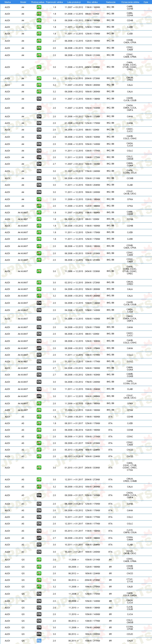Click the diesel icon in the Q5 CCWA, CPNB row
The image size is (152, 644).
click(x=39, y=627)
